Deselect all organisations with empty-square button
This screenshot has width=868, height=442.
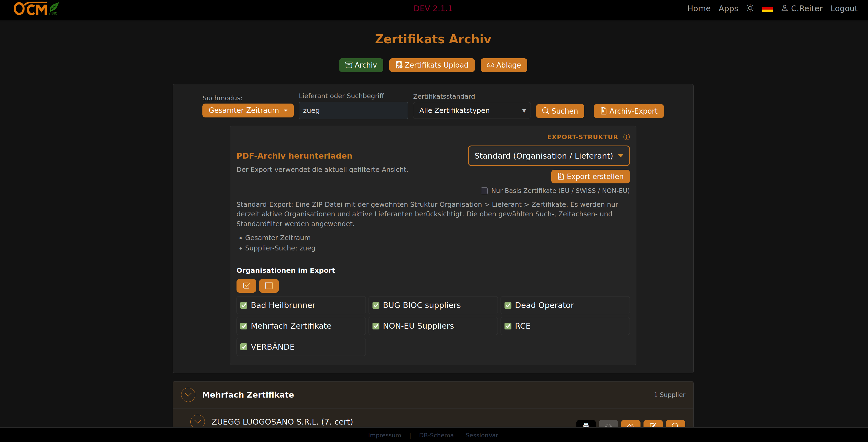(269, 286)
